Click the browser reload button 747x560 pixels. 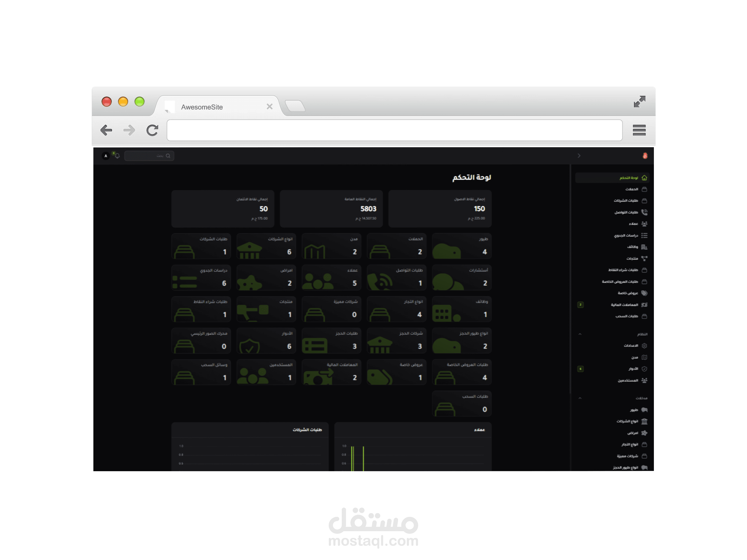coord(152,130)
